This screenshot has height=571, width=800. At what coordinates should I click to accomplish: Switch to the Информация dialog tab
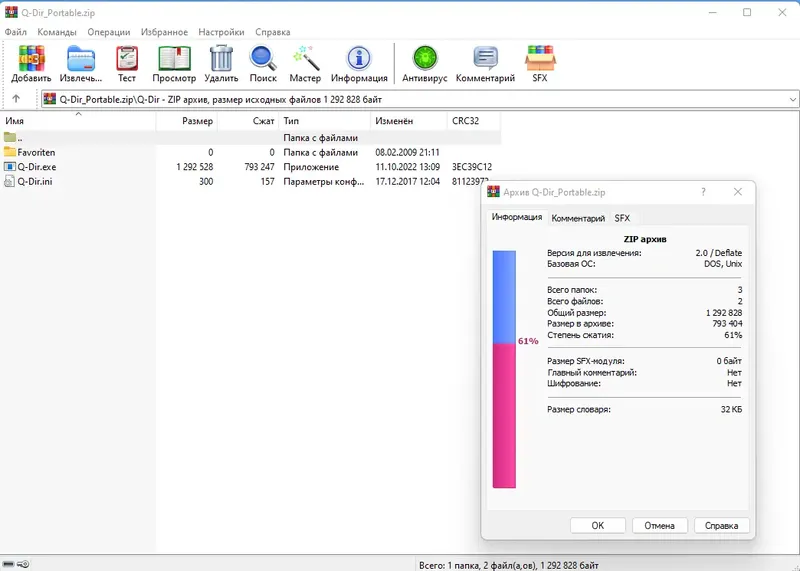pyautogui.click(x=517, y=217)
